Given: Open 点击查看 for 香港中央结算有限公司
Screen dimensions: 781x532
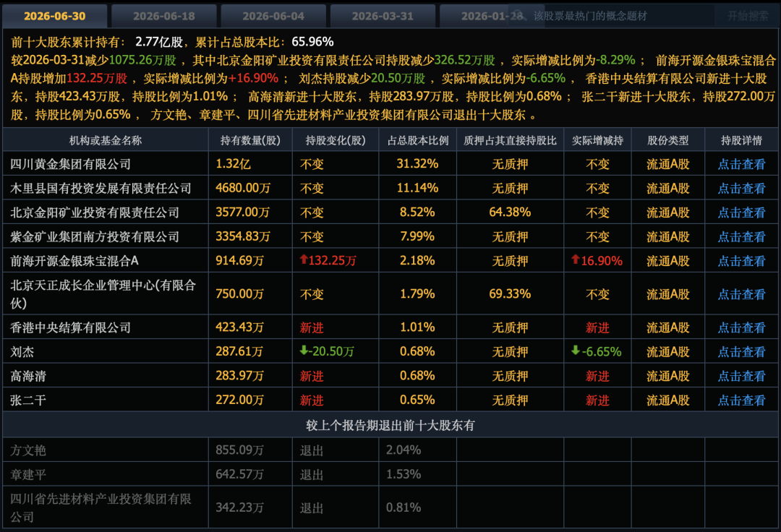Looking at the screenshot, I should point(741,327).
